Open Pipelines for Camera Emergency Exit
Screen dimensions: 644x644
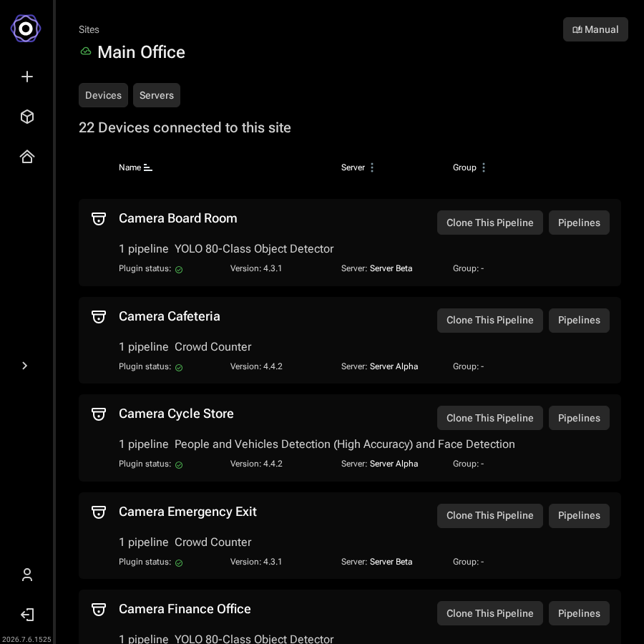(579, 516)
